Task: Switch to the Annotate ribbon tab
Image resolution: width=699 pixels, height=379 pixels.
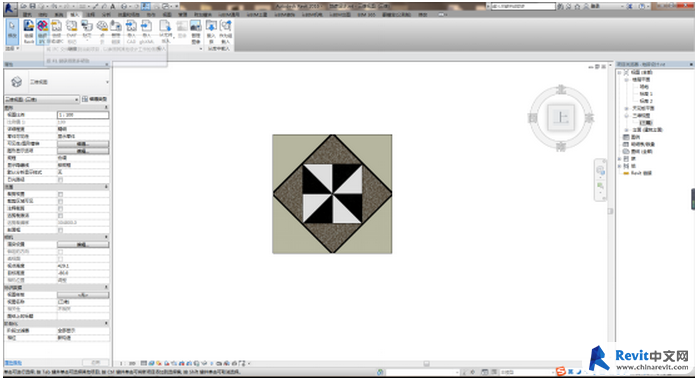Action: 90,15
